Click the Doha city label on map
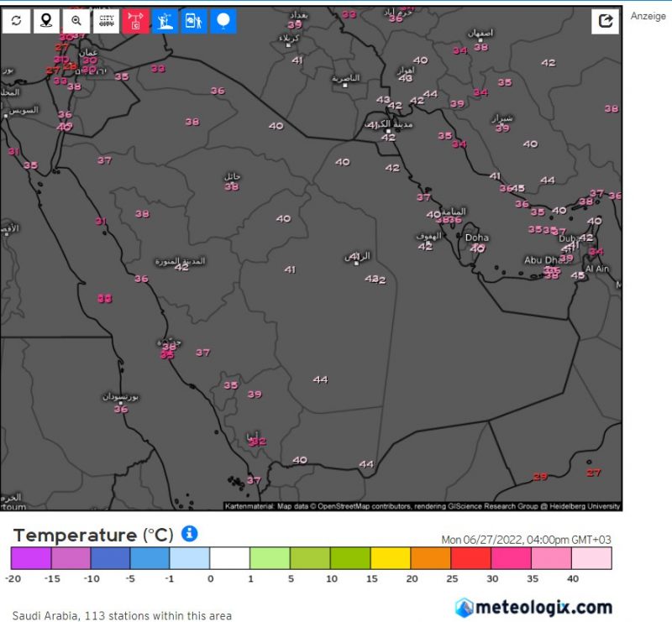 click(476, 238)
